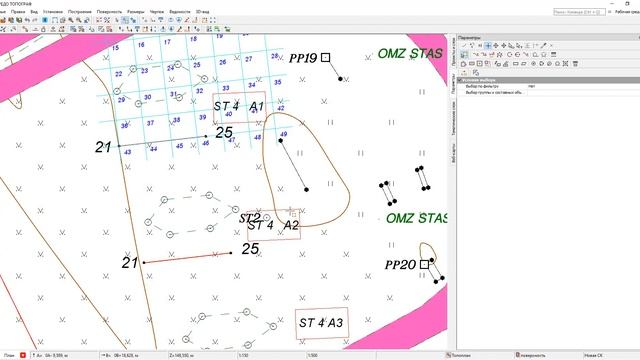Switch to the Проекты и слои side tab
Image resolution: width=640 pixels, height=360 pixels.
tap(453, 51)
